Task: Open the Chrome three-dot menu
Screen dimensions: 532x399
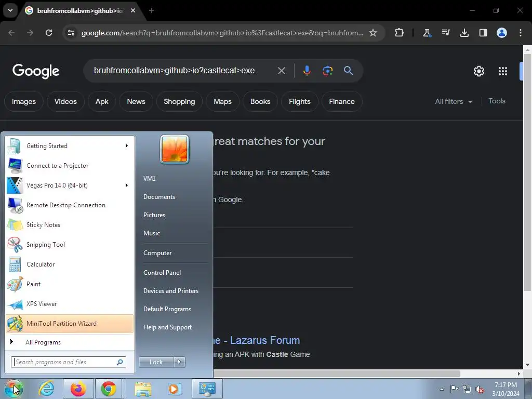Action: coord(521,33)
